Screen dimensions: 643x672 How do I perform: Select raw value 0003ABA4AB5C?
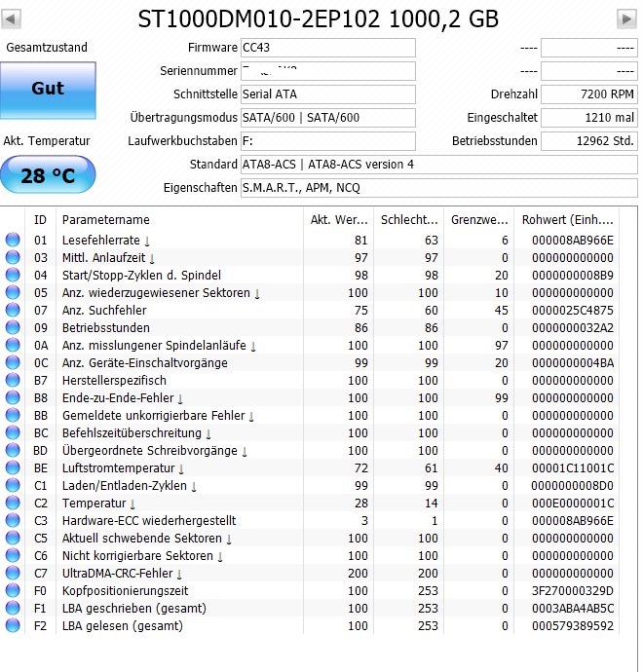[x=573, y=608]
